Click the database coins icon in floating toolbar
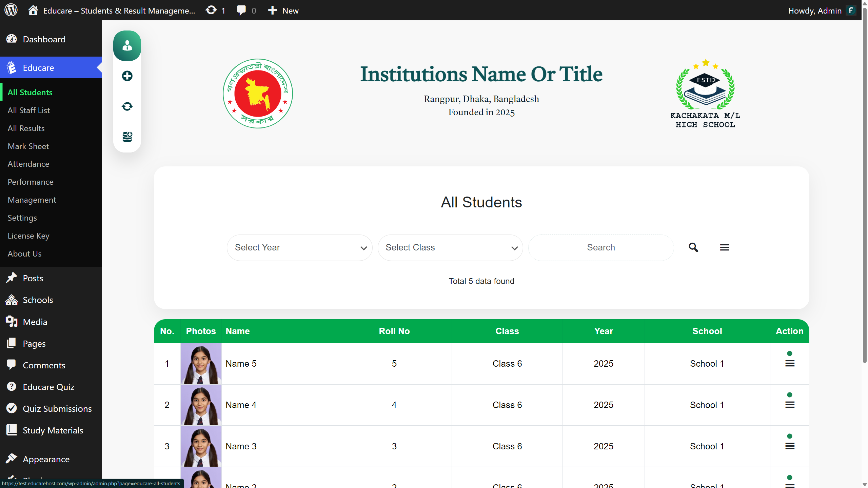Image resolution: width=868 pixels, height=488 pixels. tap(127, 137)
